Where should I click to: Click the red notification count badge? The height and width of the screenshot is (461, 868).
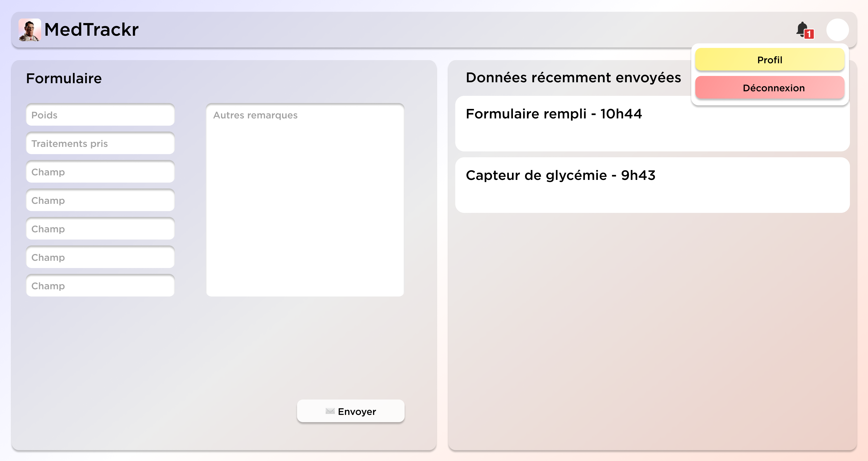tap(809, 34)
